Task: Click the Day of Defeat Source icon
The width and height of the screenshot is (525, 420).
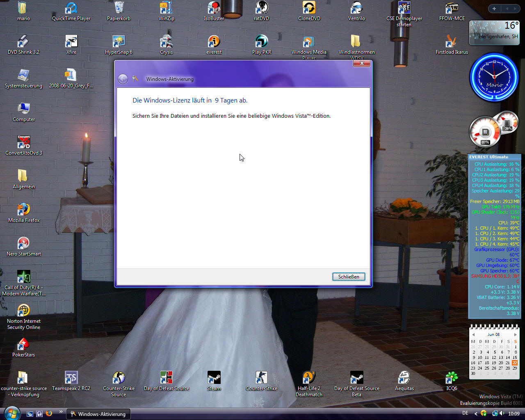Action: [167, 381]
